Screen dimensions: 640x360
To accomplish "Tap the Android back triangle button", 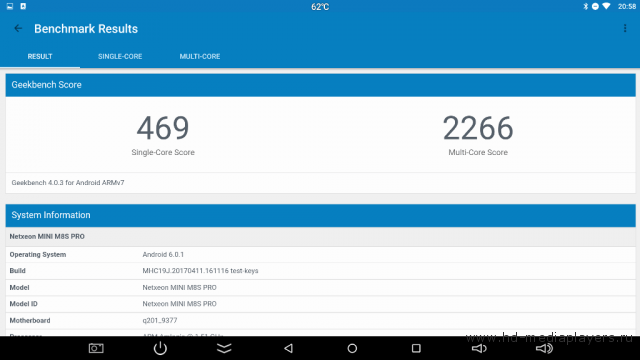I will pos(288,348).
